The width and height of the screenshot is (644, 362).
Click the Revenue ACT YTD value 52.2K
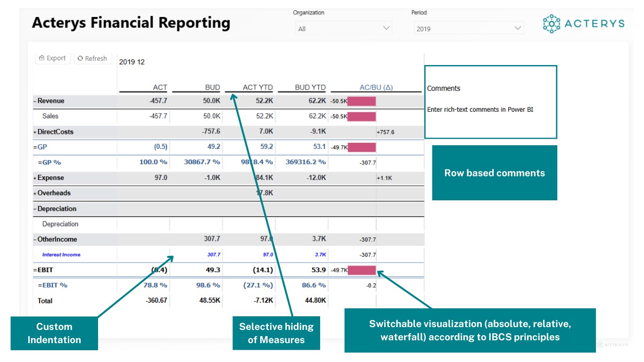click(264, 101)
